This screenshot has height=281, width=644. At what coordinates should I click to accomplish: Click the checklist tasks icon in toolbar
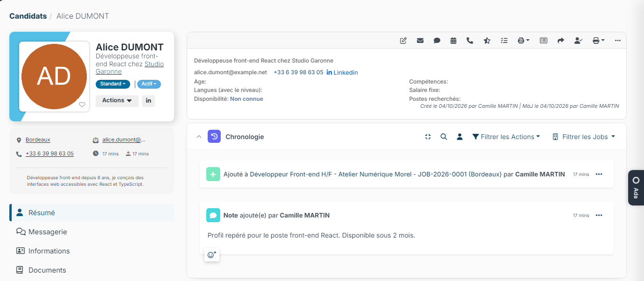(x=504, y=41)
